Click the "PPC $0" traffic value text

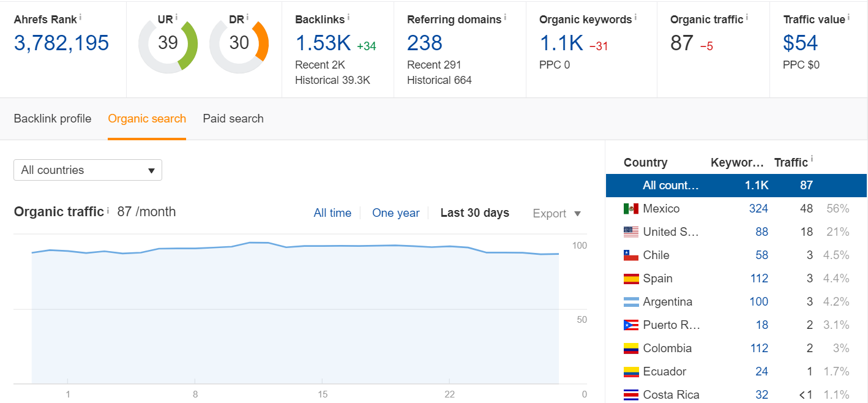(x=801, y=65)
